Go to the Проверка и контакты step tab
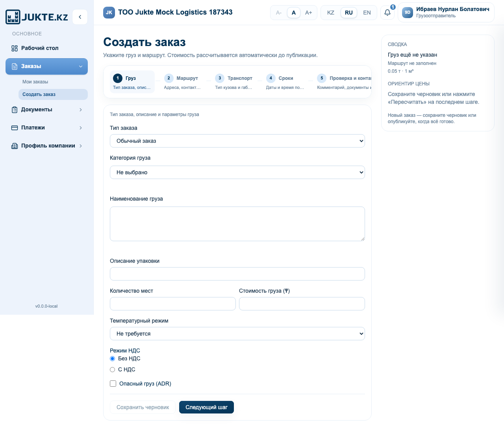This screenshot has height=430, width=504. (343, 82)
